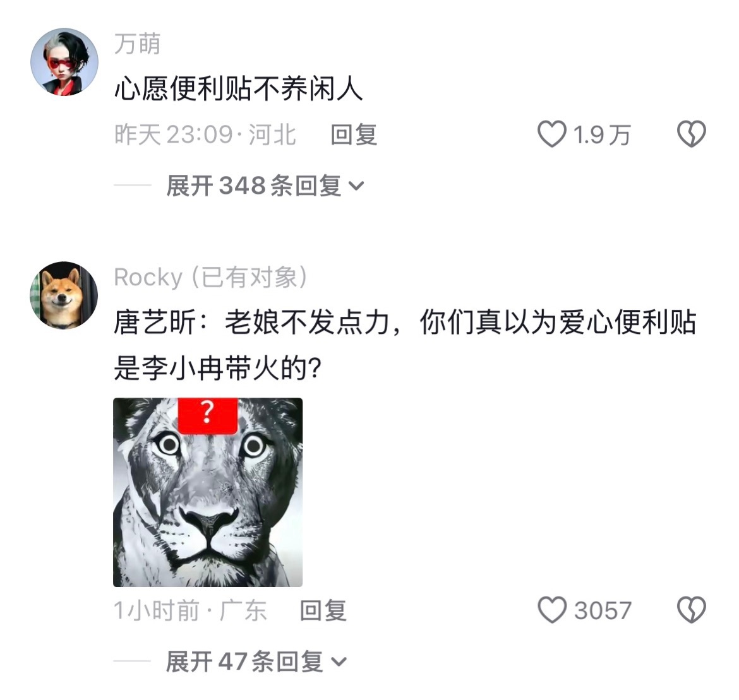Click chevron next to 展开 47 条回复
Viewport: 739px width, 700px height.
339,662
